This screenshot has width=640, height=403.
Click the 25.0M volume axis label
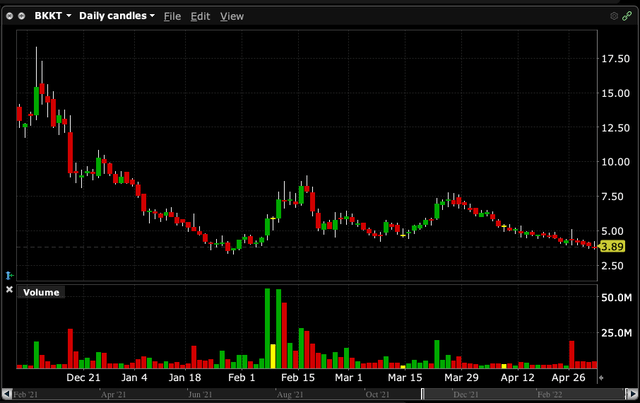[x=616, y=333]
